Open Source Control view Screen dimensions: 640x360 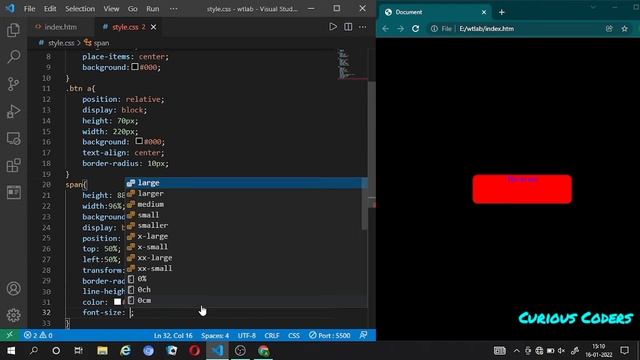[13, 84]
